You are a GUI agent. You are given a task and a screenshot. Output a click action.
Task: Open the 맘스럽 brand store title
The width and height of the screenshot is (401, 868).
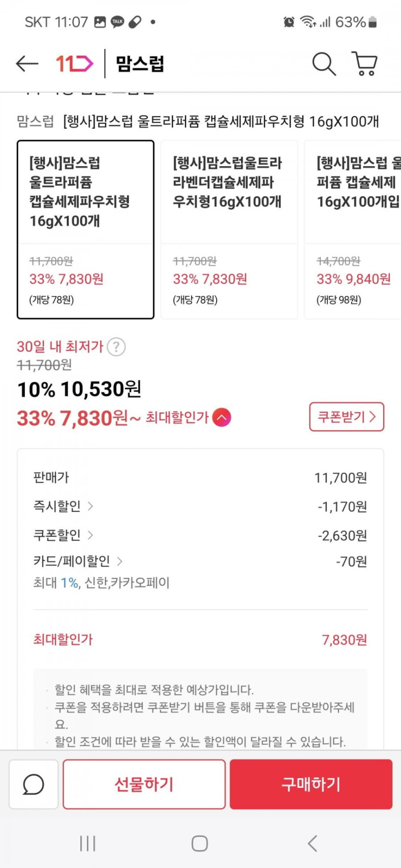click(140, 63)
